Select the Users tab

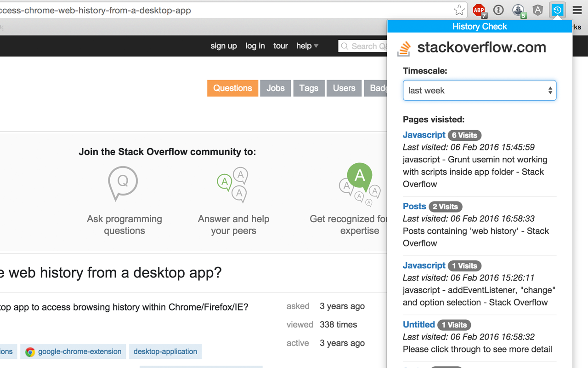(x=344, y=88)
